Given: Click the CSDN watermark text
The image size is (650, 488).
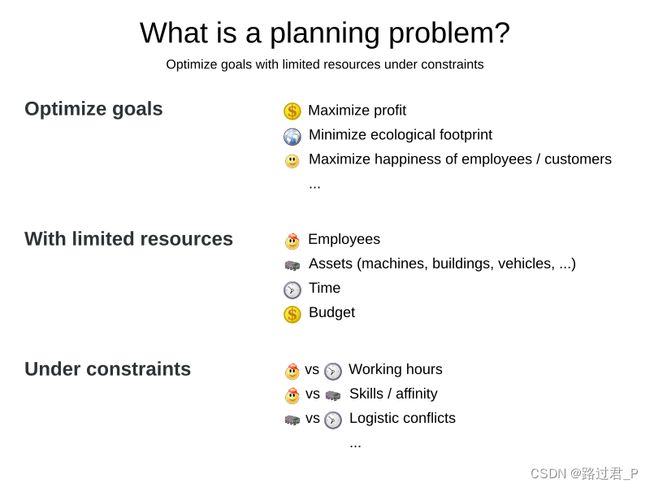Looking at the screenshot, I should click(585, 473).
